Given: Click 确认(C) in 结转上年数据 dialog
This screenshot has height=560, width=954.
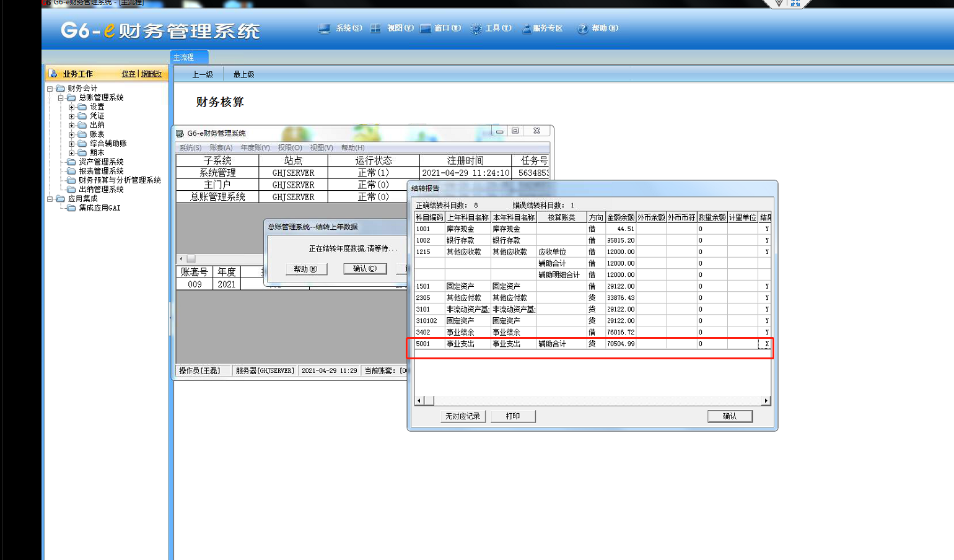Looking at the screenshot, I should [365, 269].
